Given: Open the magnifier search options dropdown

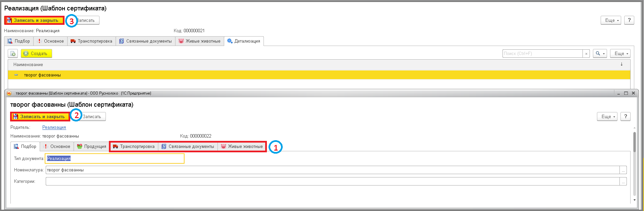Looking at the screenshot, I should pos(600,54).
